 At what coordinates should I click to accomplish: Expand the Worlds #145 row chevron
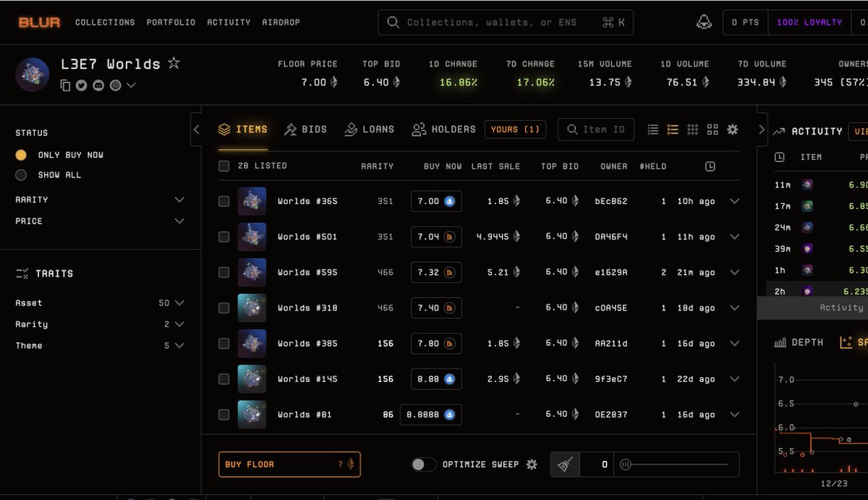point(735,378)
